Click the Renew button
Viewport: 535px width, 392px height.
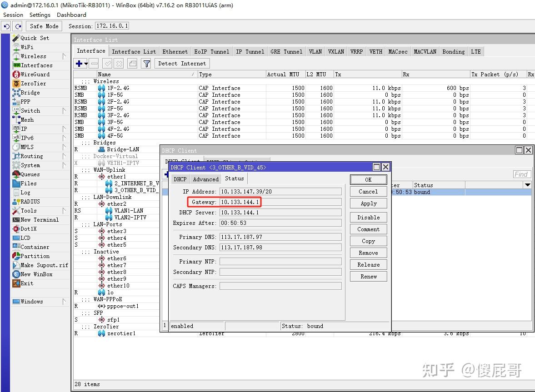(369, 277)
